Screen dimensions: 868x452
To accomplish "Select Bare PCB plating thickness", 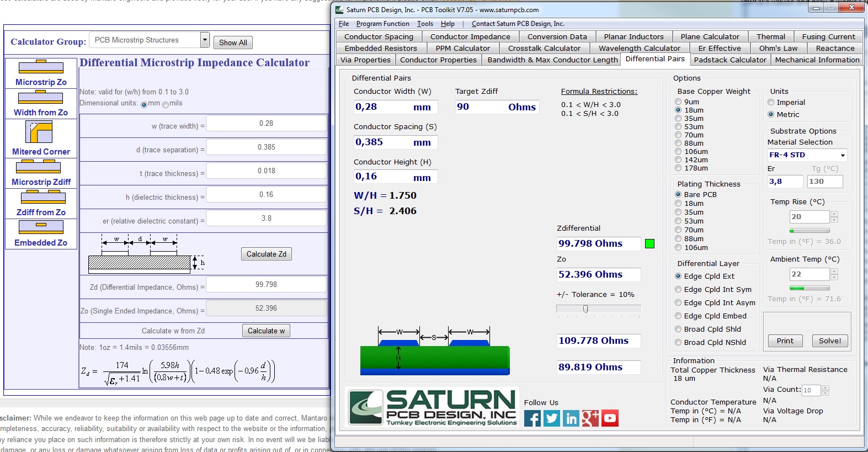I will (x=678, y=194).
